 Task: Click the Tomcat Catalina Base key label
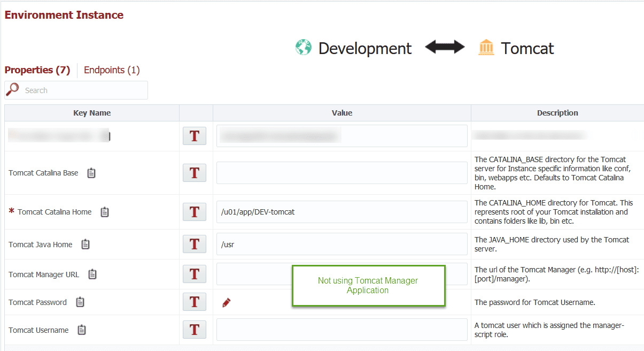click(43, 173)
